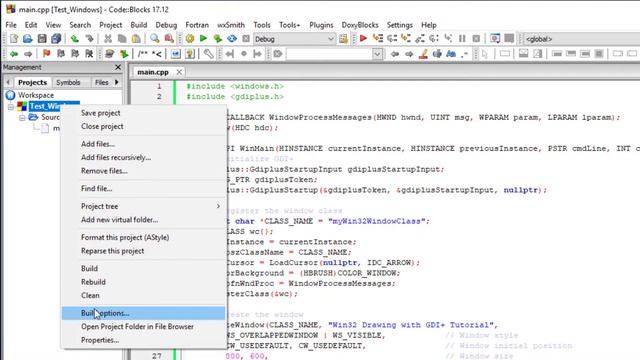
Task: Open the search field dropdown arrow
Action: click(x=377, y=54)
